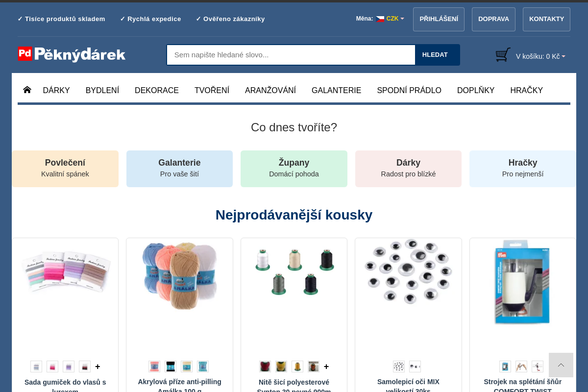The image size is (588, 392).
Task: Click the scroll-to-top arrow button
Action: [561, 365]
